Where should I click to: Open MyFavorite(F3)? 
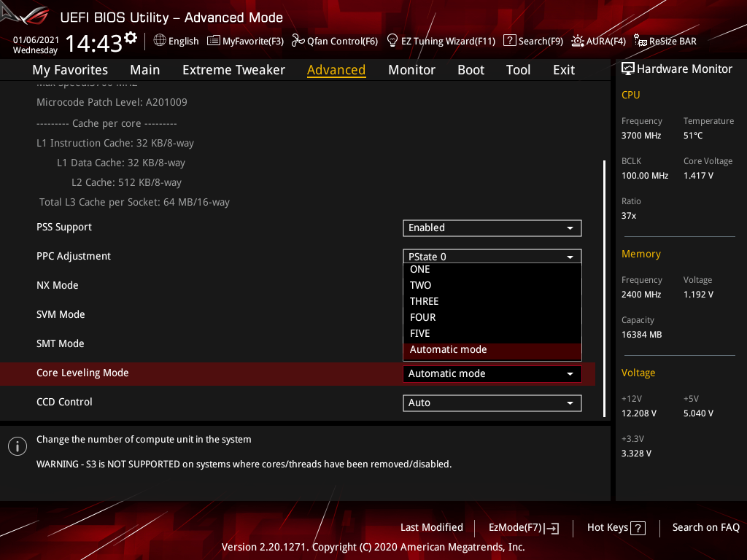click(245, 41)
